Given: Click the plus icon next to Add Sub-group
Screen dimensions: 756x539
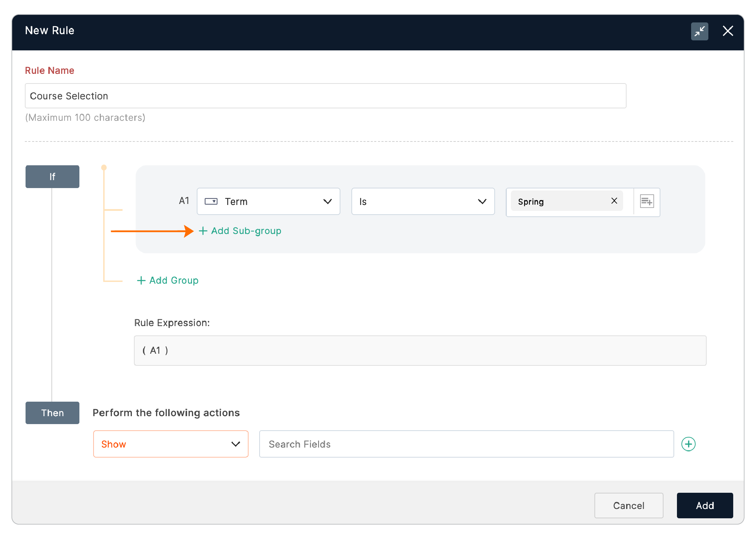Looking at the screenshot, I should tap(203, 231).
